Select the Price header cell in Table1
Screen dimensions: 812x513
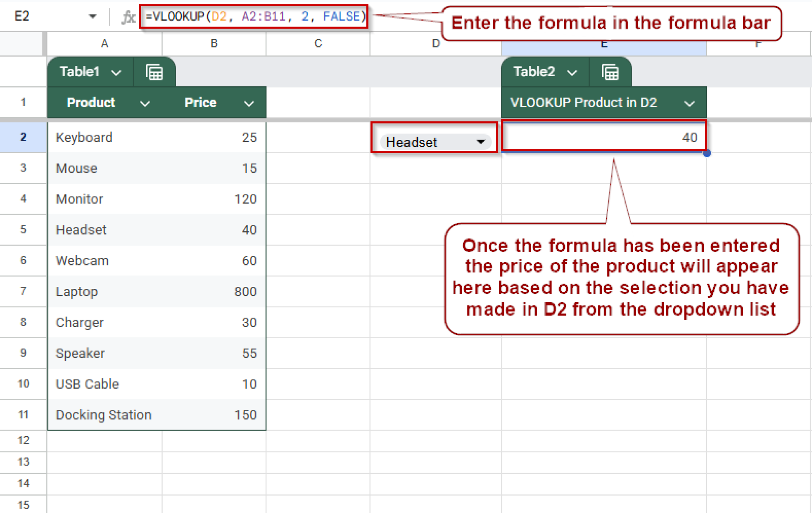(x=200, y=103)
